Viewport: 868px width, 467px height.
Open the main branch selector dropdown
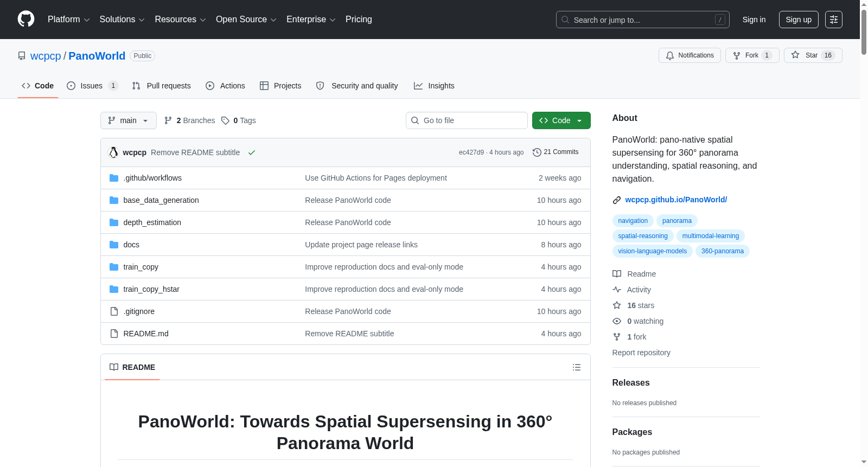click(129, 120)
